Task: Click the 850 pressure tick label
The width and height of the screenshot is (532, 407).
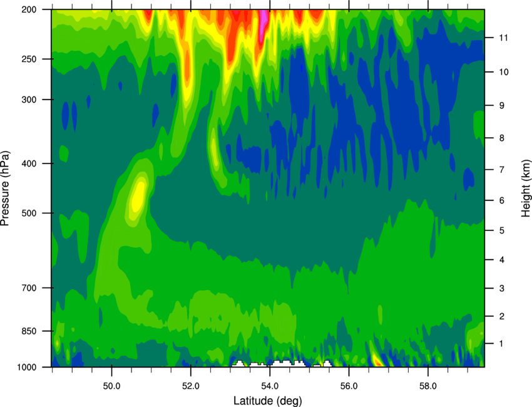Action: 29,331
